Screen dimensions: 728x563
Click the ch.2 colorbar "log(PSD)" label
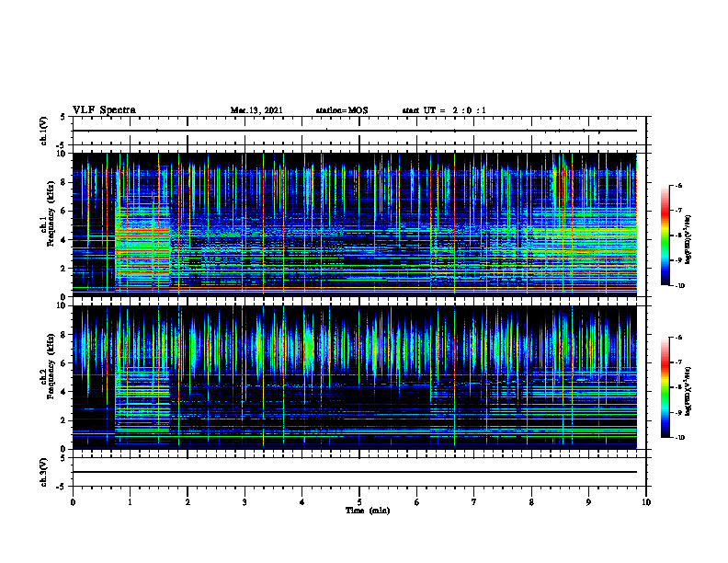point(689,392)
